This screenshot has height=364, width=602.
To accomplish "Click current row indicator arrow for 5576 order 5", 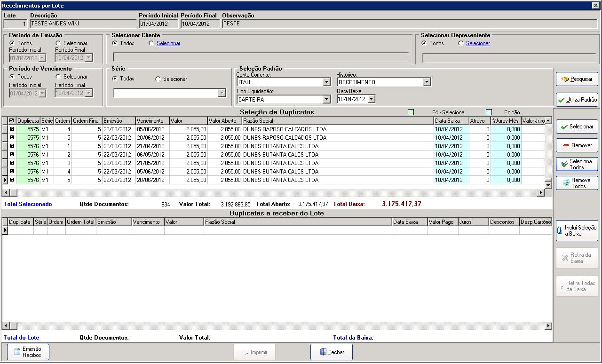I will (5, 180).
